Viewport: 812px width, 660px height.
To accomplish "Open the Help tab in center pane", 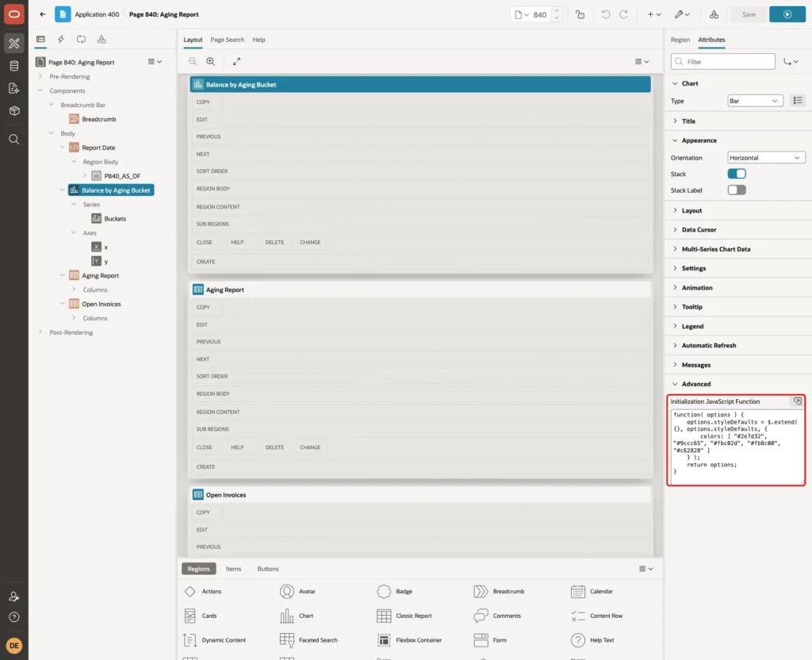I will (x=259, y=40).
